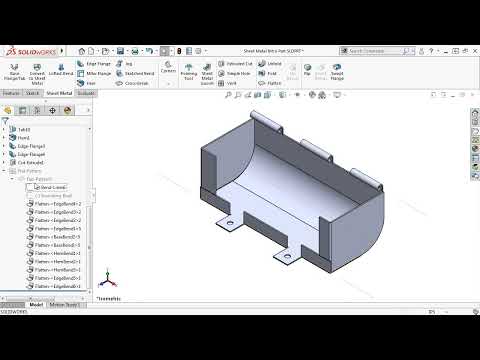This screenshot has width=480, height=360.
Task: Open the Section View tool in view toolbar
Action: (x=258, y=95)
